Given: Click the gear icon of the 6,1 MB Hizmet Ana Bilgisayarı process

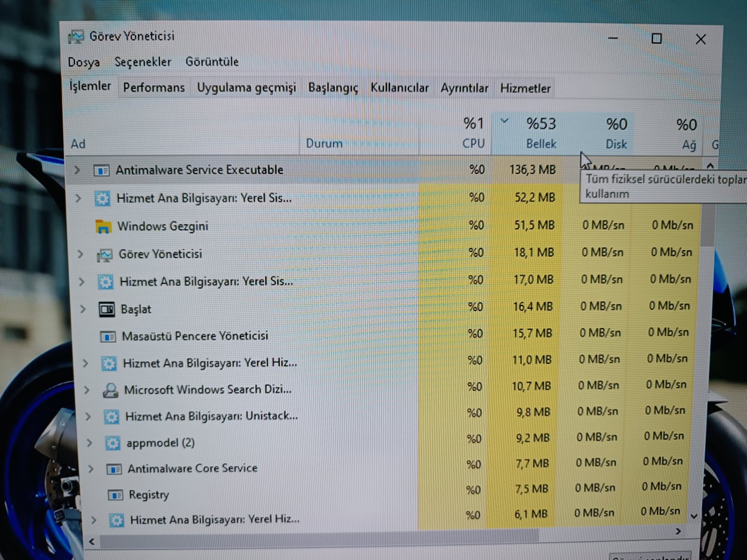Looking at the screenshot, I should point(116,520).
